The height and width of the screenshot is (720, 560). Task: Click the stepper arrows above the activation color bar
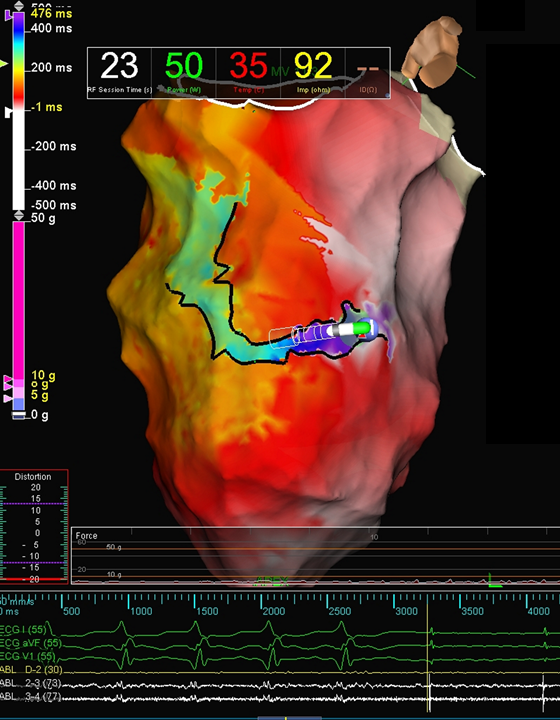pos(19,6)
